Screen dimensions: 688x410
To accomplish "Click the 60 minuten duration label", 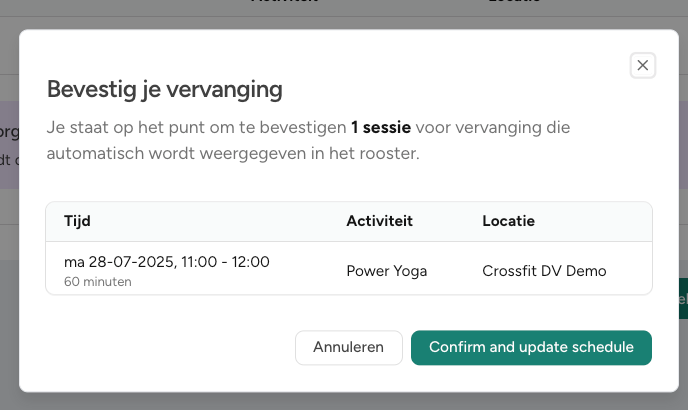I will [x=97, y=281].
